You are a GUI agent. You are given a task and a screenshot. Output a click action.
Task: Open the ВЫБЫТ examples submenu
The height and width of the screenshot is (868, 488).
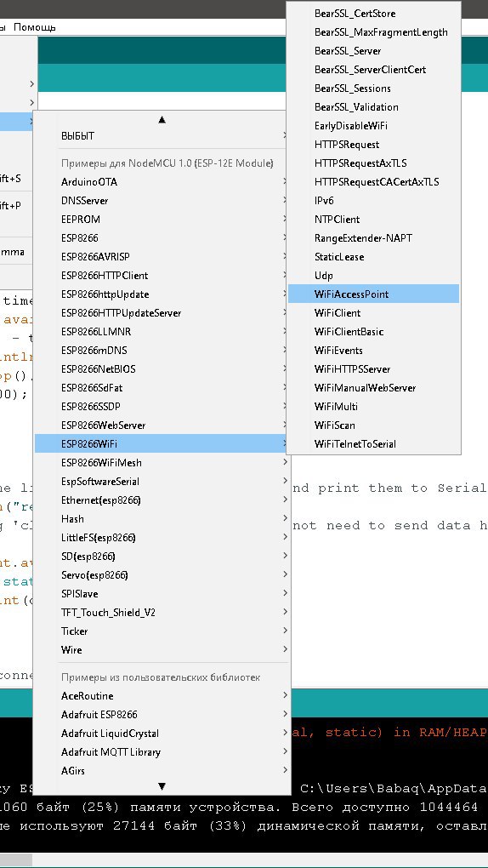(x=162, y=135)
